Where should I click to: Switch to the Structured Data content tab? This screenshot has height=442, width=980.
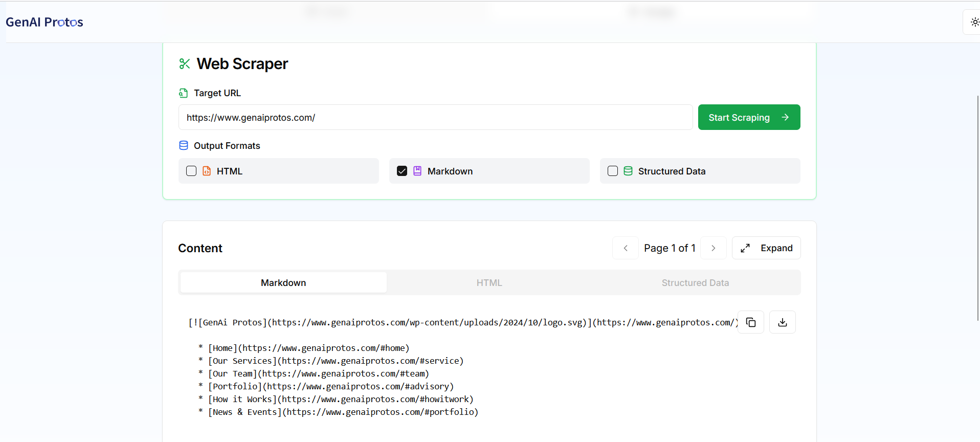[695, 282]
